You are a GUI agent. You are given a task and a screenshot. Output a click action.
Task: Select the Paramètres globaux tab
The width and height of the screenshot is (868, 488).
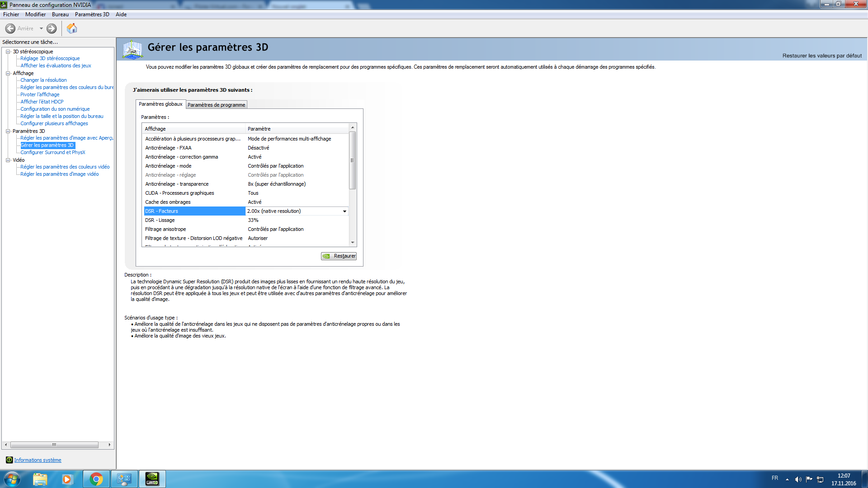click(x=160, y=104)
